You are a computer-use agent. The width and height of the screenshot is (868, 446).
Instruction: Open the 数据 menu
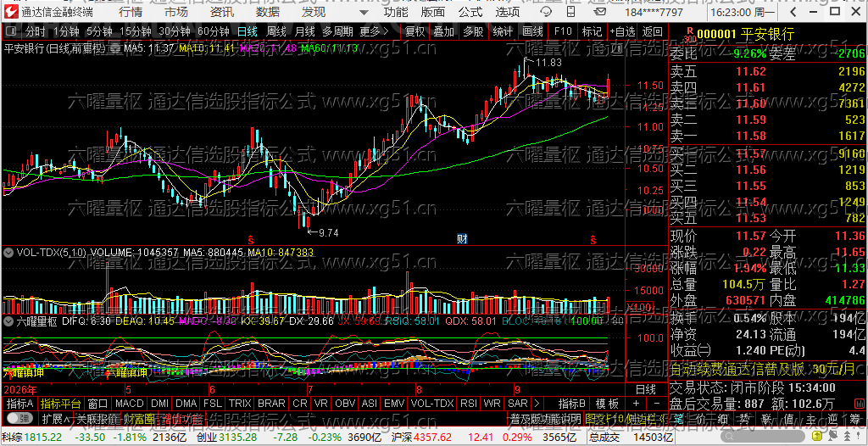click(x=268, y=12)
